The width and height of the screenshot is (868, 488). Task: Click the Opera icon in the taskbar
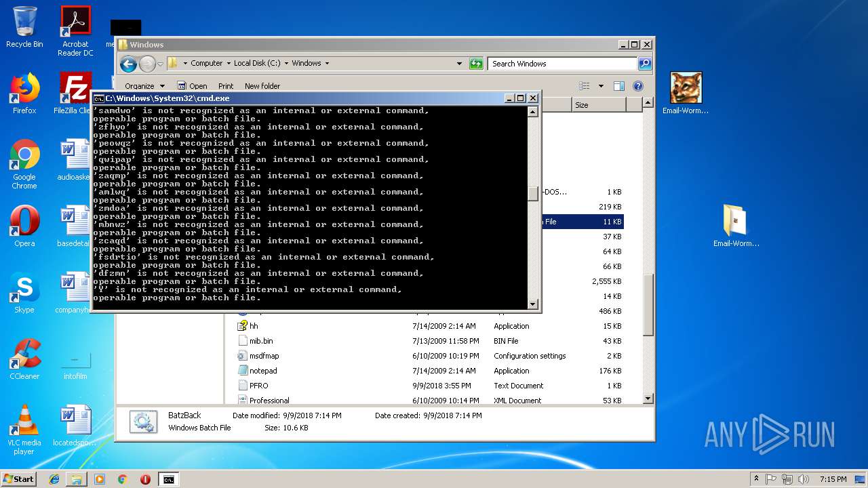145,479
